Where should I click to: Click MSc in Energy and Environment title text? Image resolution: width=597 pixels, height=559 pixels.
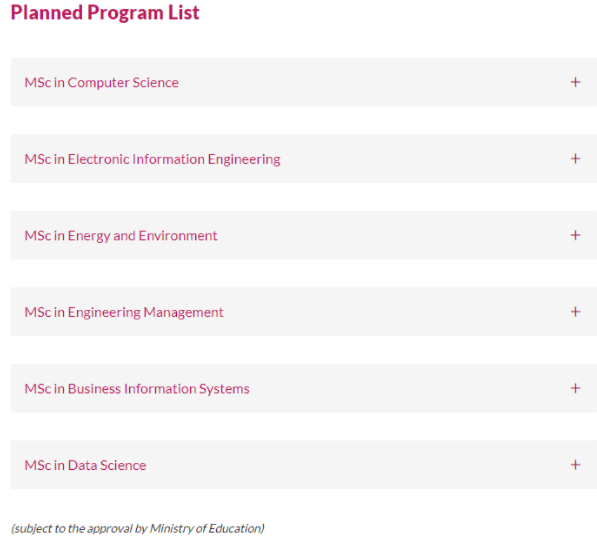point(121,236)
